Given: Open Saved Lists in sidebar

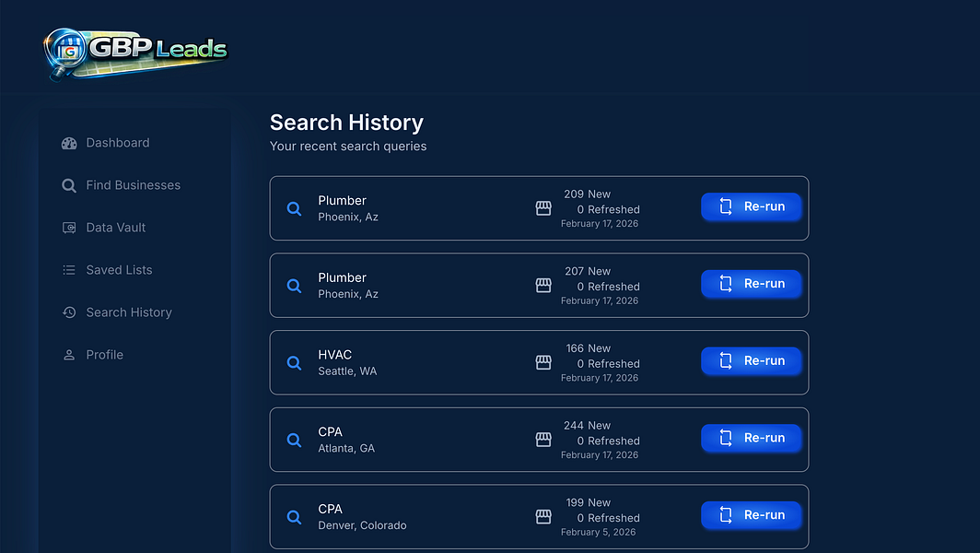Looking at the screenshot, I should pos(119,270).
